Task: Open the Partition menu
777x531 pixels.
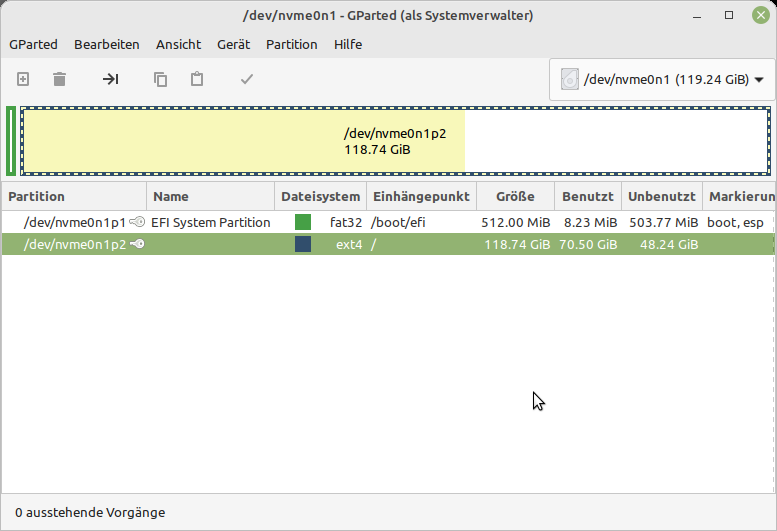Action: pos(291,44)
